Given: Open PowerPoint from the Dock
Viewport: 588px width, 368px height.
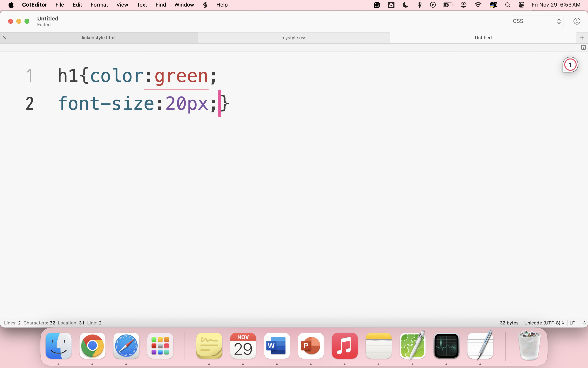Looking at the screenshot, I should [311, 346].
